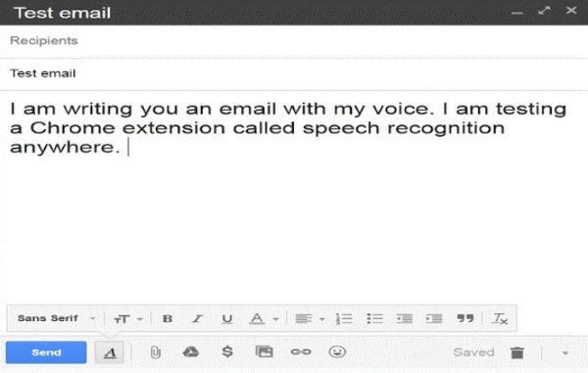This screenshot has width=588, height=373.
Task: Click the Recipients field
Action: 294,40
